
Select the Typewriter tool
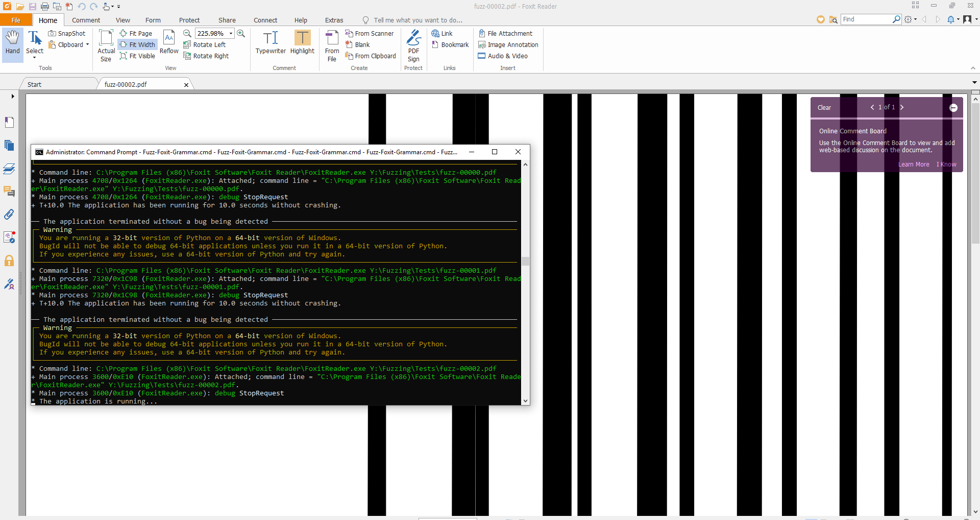coord(271,42)
